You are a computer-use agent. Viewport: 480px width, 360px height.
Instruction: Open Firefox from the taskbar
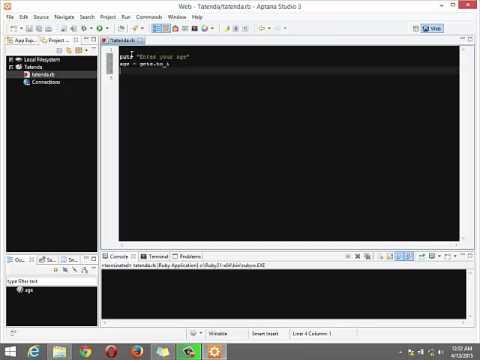click(x=137, y=352)
